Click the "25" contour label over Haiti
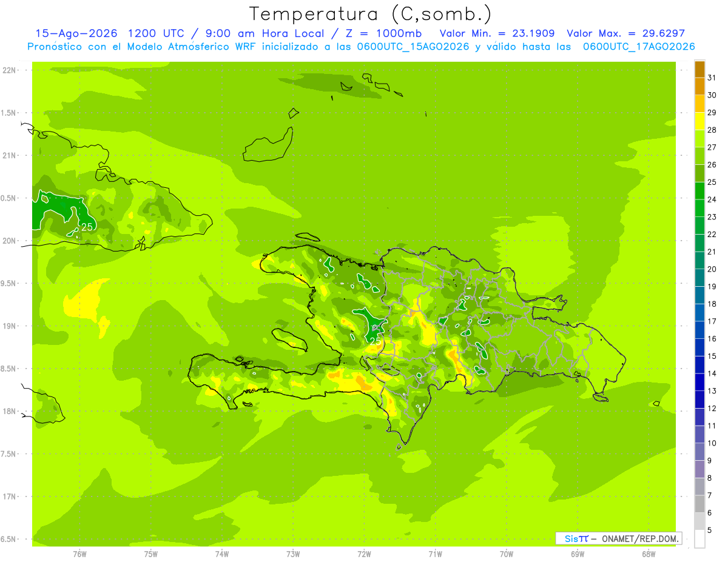 coord(376,341)
